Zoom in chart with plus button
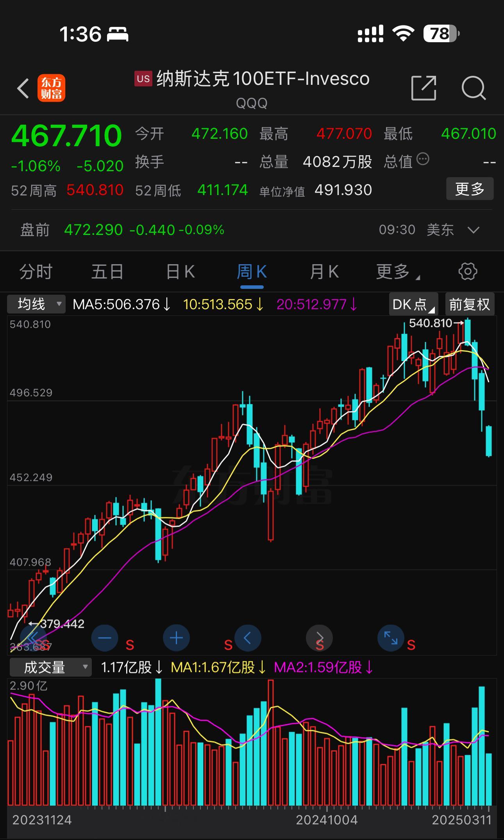The width and height of the screenshot is (504, 840). (x=176, y=638)
